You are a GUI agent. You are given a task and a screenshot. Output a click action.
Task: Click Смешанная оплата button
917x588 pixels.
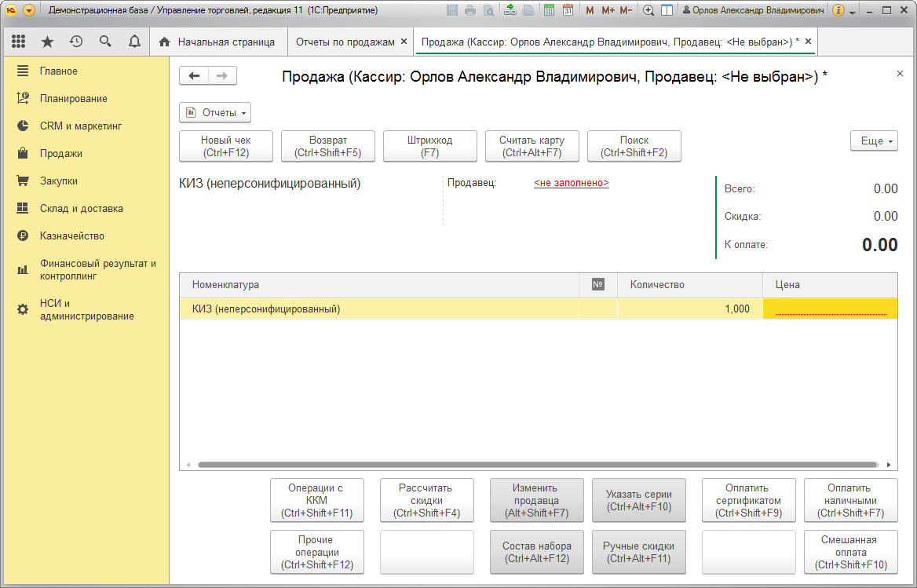851,553
